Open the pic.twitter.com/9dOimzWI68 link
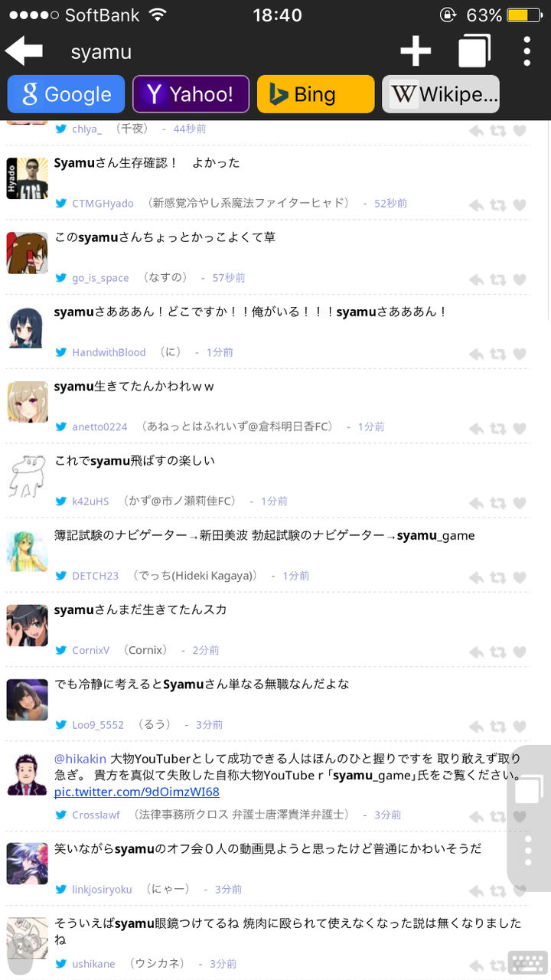 click(x=137, y=792)
